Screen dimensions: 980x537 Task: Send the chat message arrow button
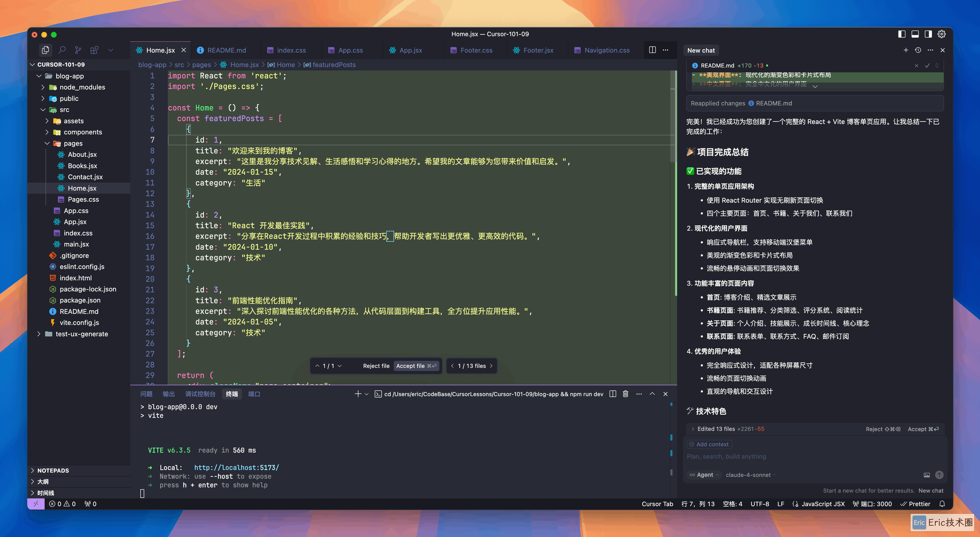coord(939,475)
